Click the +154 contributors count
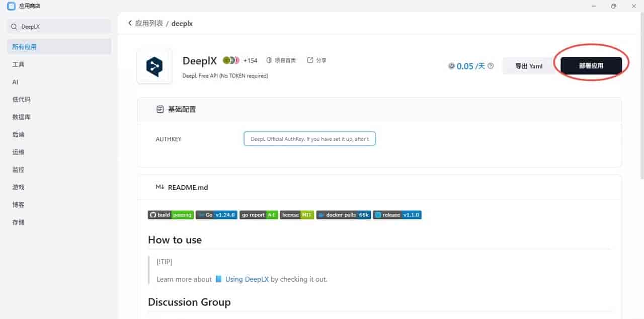644x319 pixels. click(250, 60)
